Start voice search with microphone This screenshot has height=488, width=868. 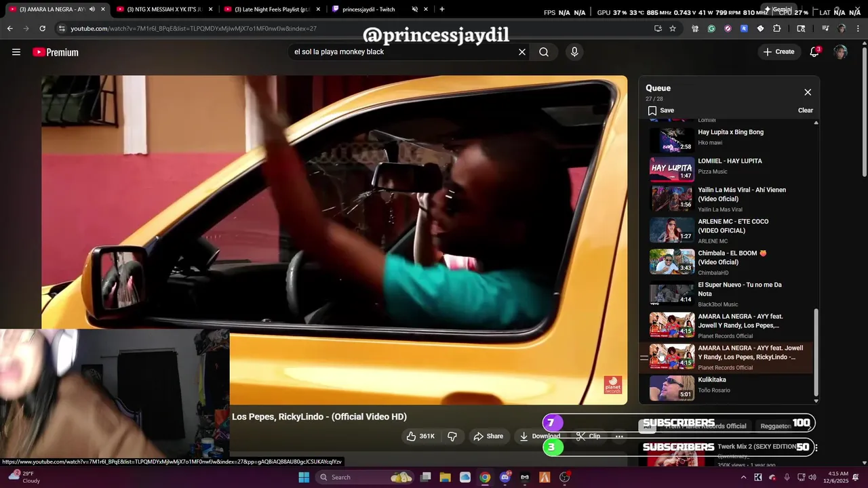tap(574, 52)
